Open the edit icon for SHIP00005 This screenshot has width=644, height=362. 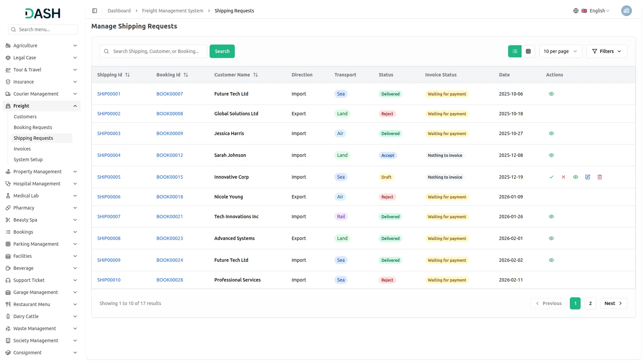pyautogui.click(x=588, y=177)
